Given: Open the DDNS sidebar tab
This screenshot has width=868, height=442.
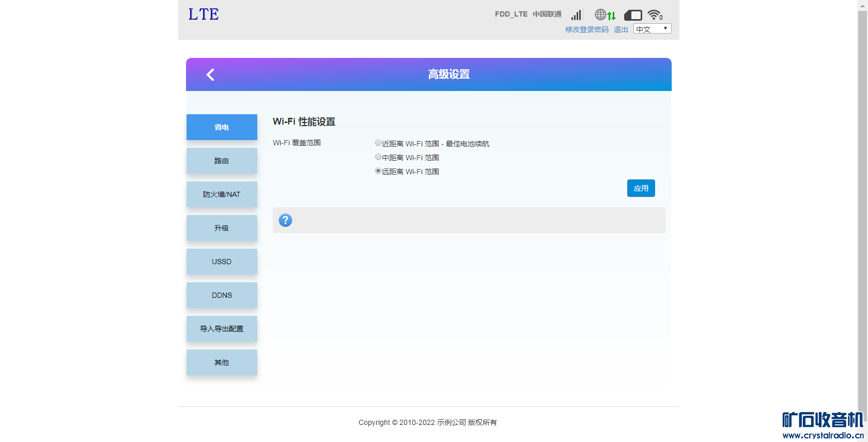Looking at the screenshot, I should [x=222, y=295].
